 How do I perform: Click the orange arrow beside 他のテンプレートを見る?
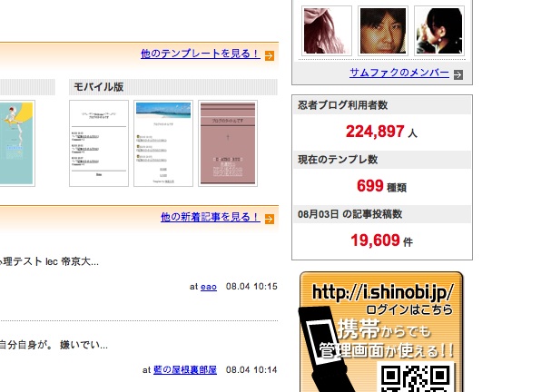(x=270, y=55)
